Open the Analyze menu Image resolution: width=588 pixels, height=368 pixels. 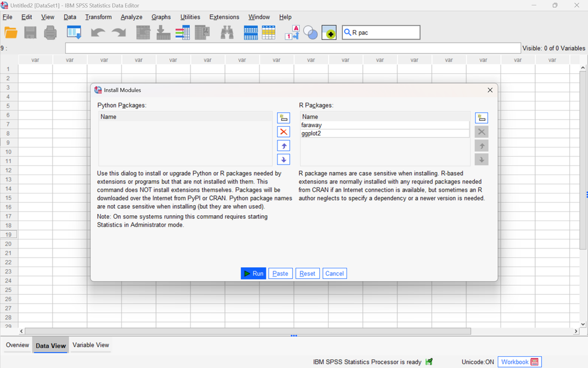[131, 17]
